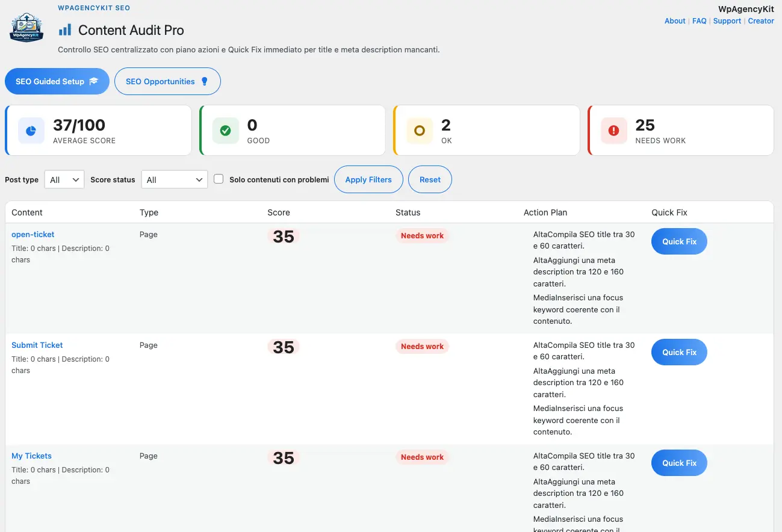Click Quick Fix for open-ticket page
This screenshot has width=782, height=532.
[679, 241]
